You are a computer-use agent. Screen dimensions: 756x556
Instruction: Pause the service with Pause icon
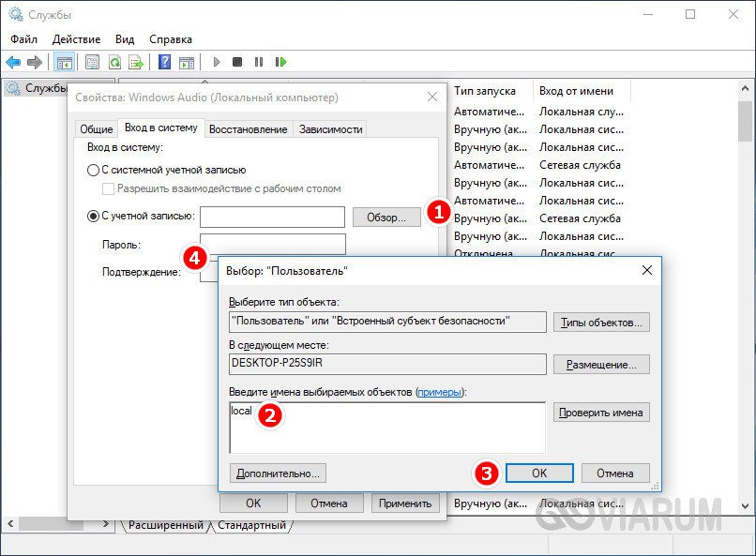tap(259, 62)
